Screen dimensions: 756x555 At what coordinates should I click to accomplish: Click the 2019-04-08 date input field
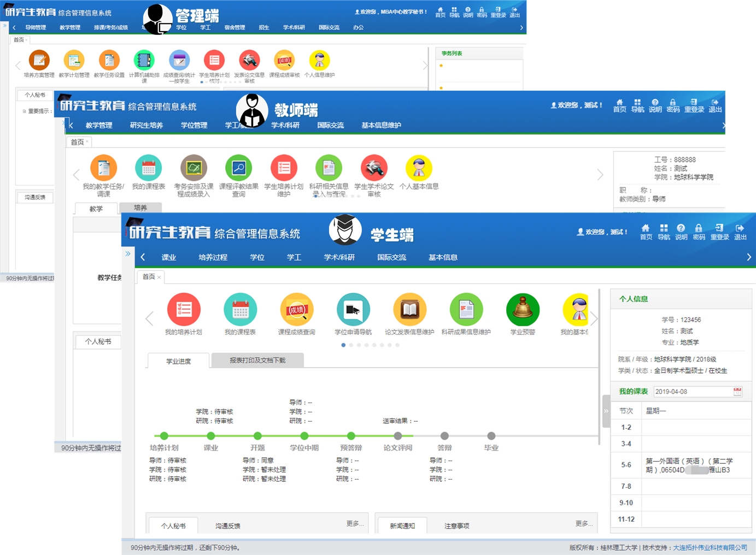point(692,392)
